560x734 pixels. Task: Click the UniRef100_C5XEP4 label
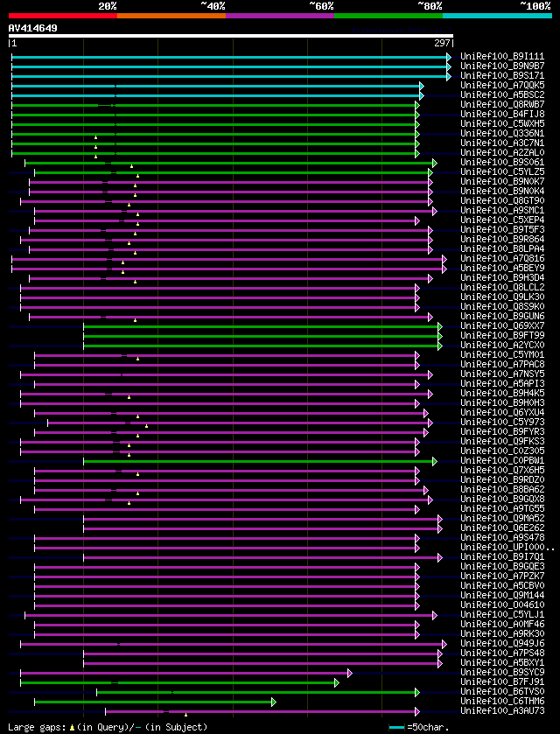(502, 220)
